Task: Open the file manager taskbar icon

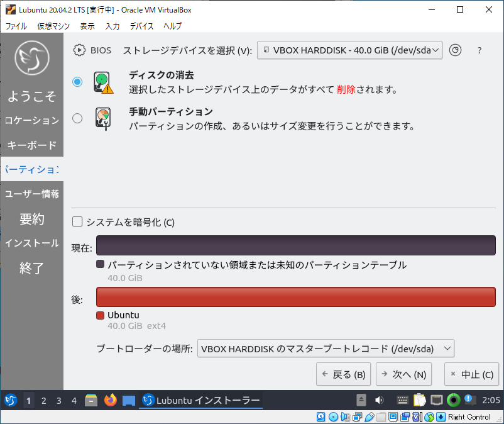Action: 91,400
